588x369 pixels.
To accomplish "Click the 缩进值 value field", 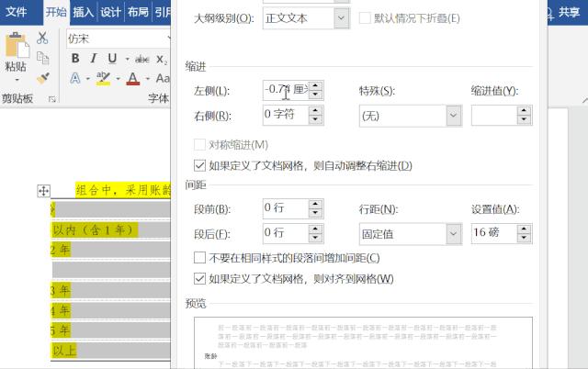I will (x=494, y=116).
